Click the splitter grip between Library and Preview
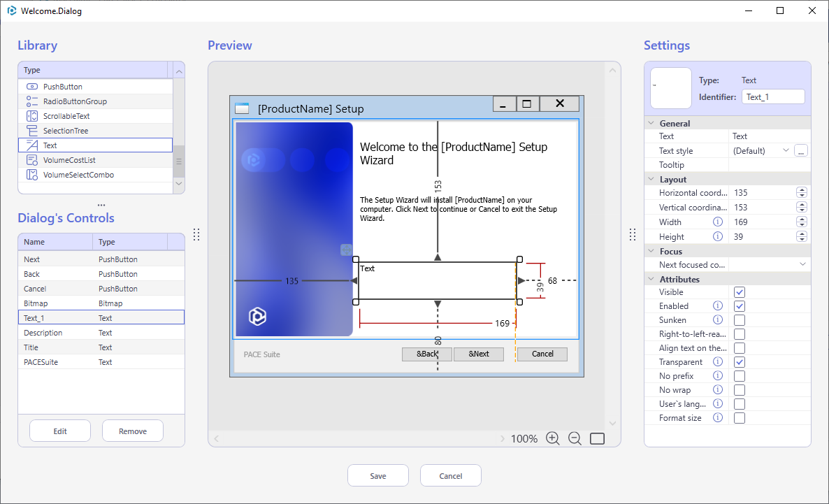This screenshot has width=829, height=504. pos(196,234)
